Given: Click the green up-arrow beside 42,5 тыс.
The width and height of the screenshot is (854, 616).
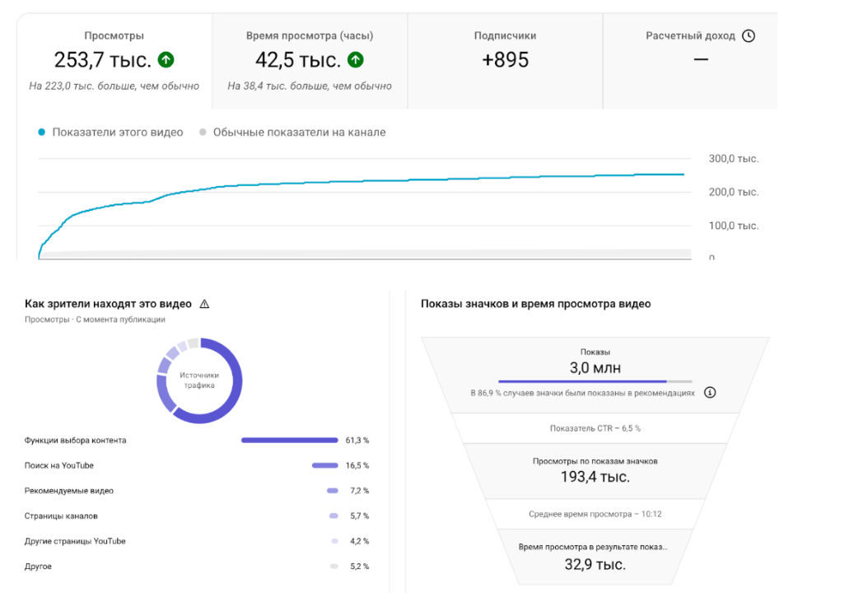Looking at the screenshot, I should pyautogui.click(x=356, y=59).
